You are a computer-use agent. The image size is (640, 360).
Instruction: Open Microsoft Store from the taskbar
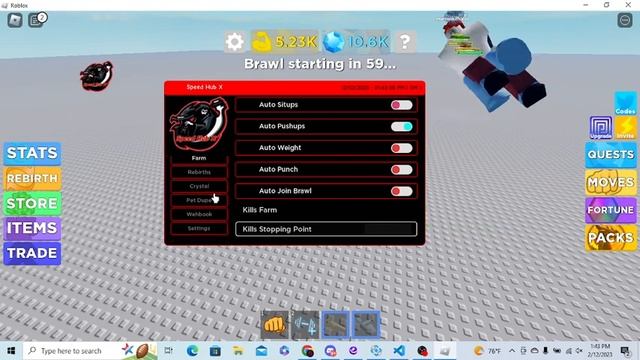pos(215,351)
